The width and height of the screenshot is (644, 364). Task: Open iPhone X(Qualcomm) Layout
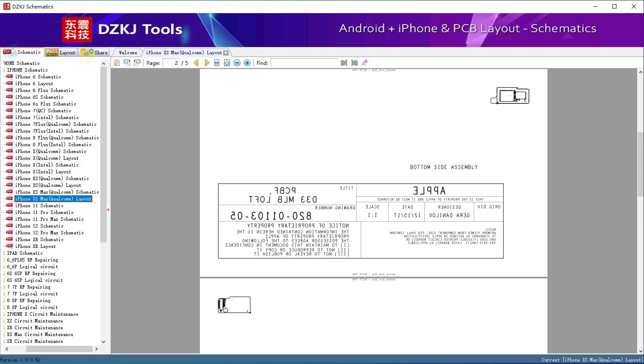47,158
